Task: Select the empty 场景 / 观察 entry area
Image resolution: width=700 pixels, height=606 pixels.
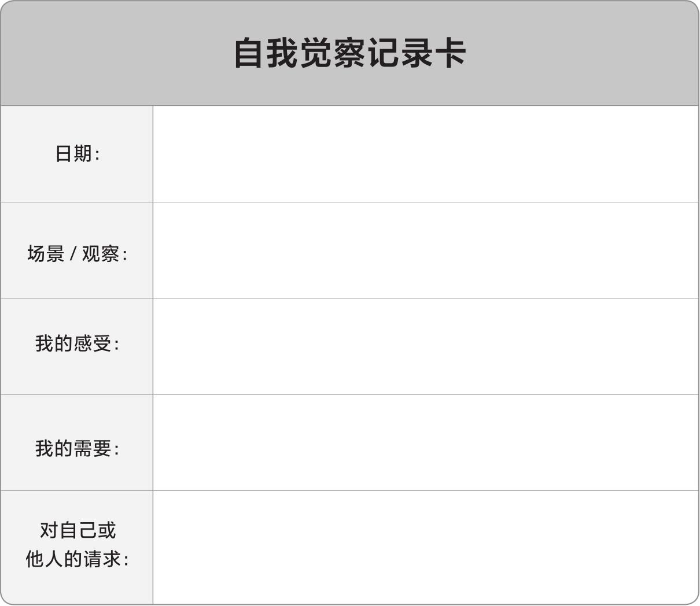Action: point(425,250)
